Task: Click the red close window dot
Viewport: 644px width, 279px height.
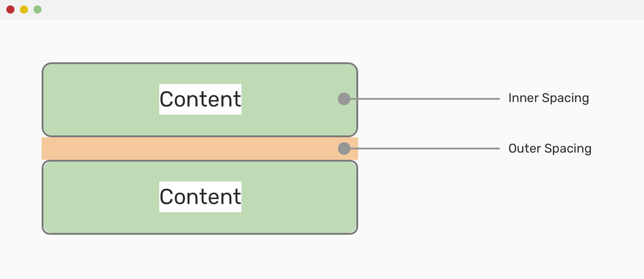Action: [x=10, y=9]
